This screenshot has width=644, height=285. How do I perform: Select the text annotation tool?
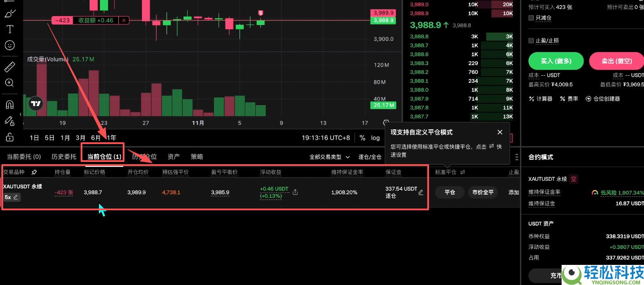pyautogui.click(x=10, y=29)
